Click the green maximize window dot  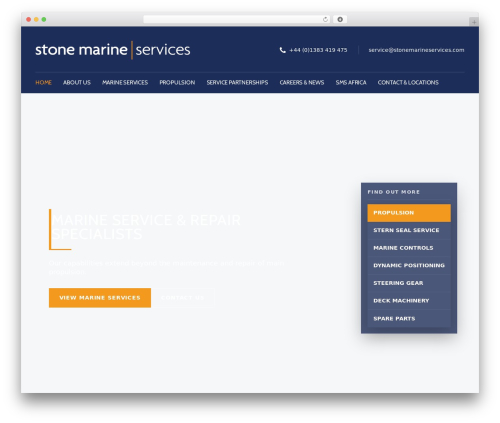[44, 19]
